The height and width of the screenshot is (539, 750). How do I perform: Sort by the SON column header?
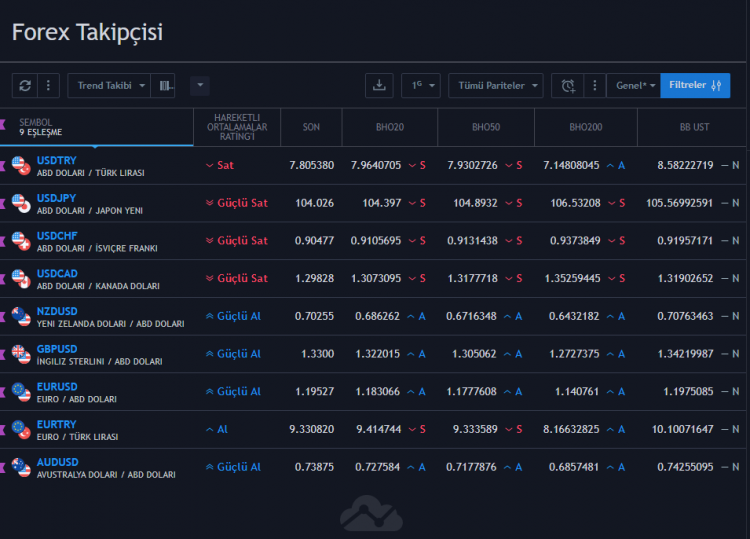coord(312,128)
